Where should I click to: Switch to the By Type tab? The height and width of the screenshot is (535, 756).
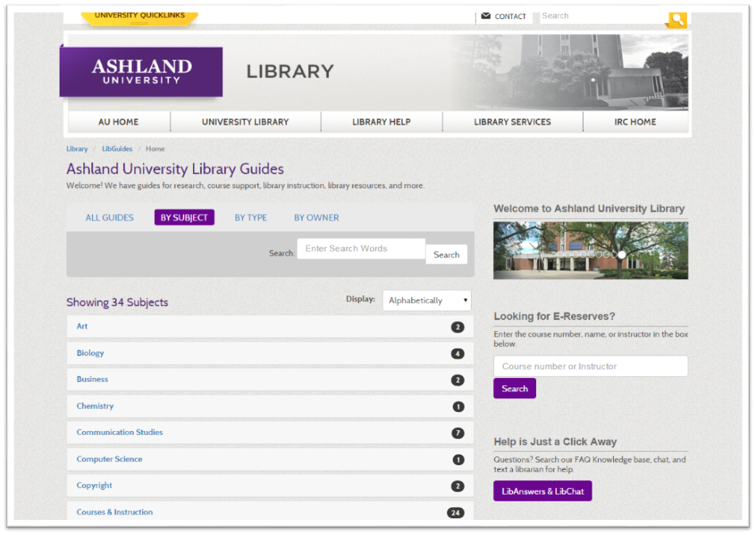(251, 217)
